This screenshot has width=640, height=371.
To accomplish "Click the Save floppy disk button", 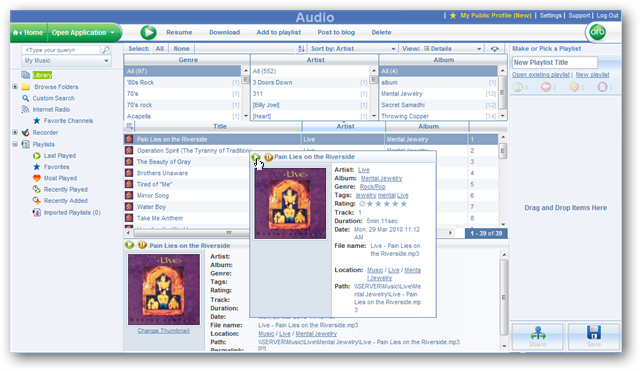I will pos(594,336).
